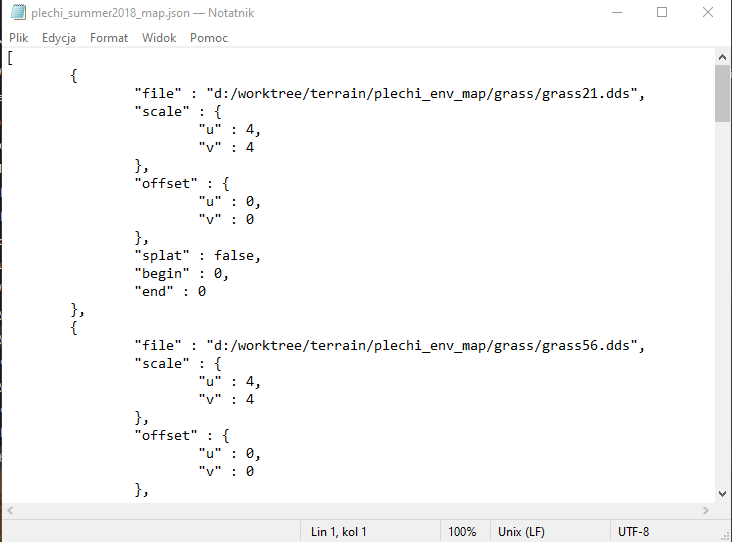Open the Pomoc menu
This screenshot has height=542, width=732.
click(207, 38)
